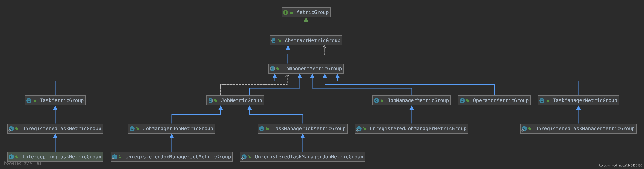
Task: Click the lock icon on UnregisteredTaskManagerMetricGroup node
Action: pos(530,129)
